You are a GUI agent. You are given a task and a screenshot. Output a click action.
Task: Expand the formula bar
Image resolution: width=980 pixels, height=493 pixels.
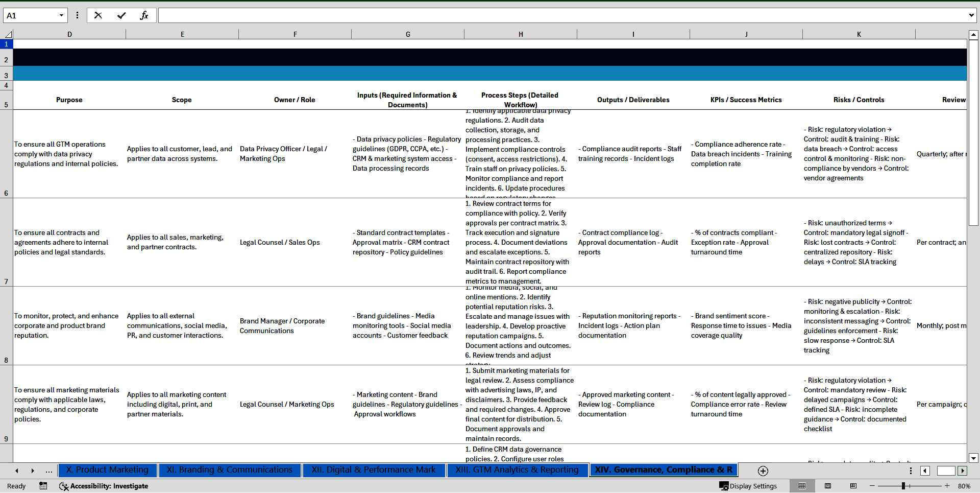tap(971, 15)
